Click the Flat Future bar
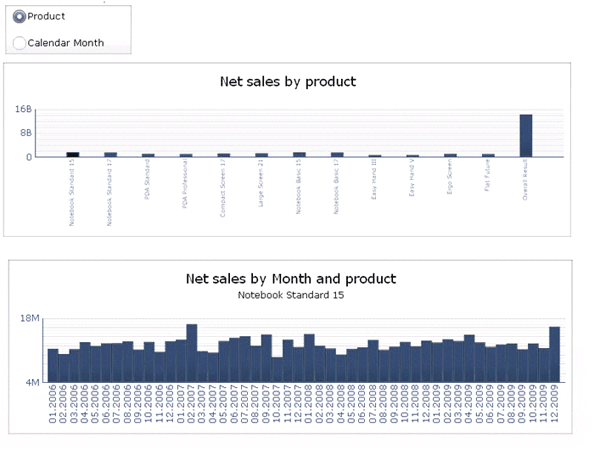 [488, 155]
